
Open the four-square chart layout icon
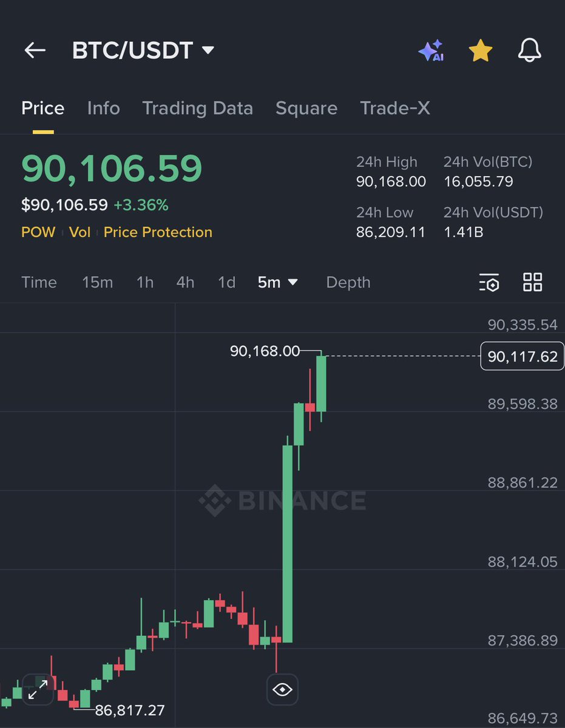(x=532, y=282)
